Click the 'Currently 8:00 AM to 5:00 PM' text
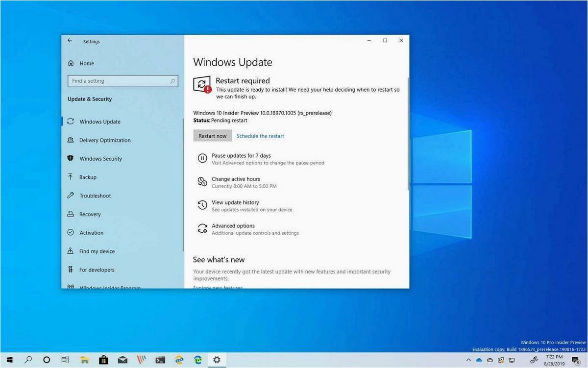This screenshot has height=368, width=588. 244,186
